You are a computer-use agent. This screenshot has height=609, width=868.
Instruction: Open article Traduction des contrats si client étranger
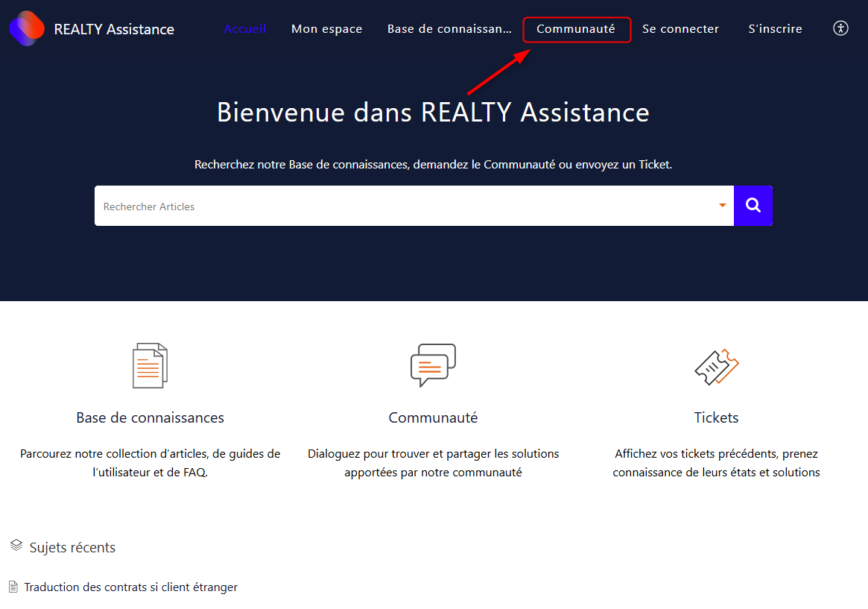(130, 587)
